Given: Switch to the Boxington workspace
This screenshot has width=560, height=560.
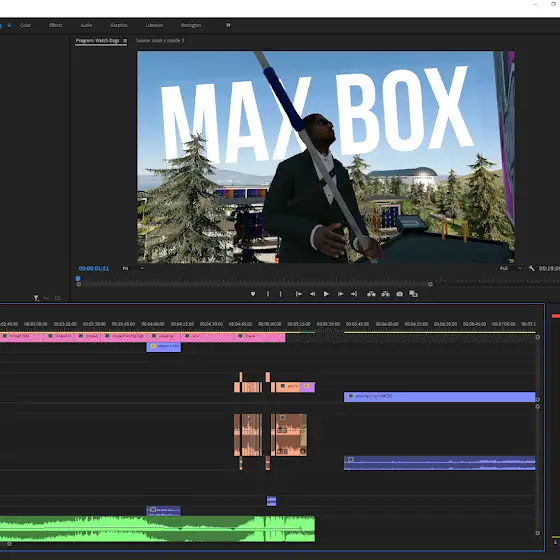Looking at the screenshot, I should click(191, 25).
